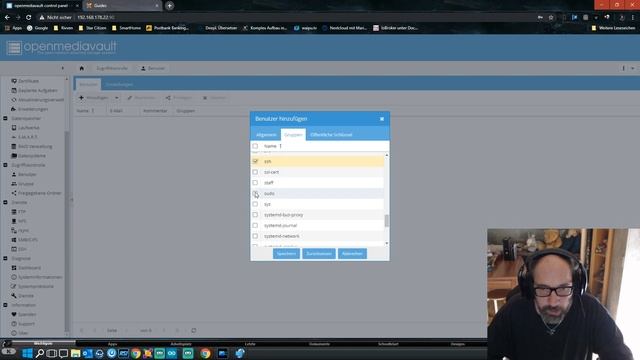Image resolution: width=640 pixels, height=360 pixels.
Task: Open Spenden heart icon
Action: 14,314
